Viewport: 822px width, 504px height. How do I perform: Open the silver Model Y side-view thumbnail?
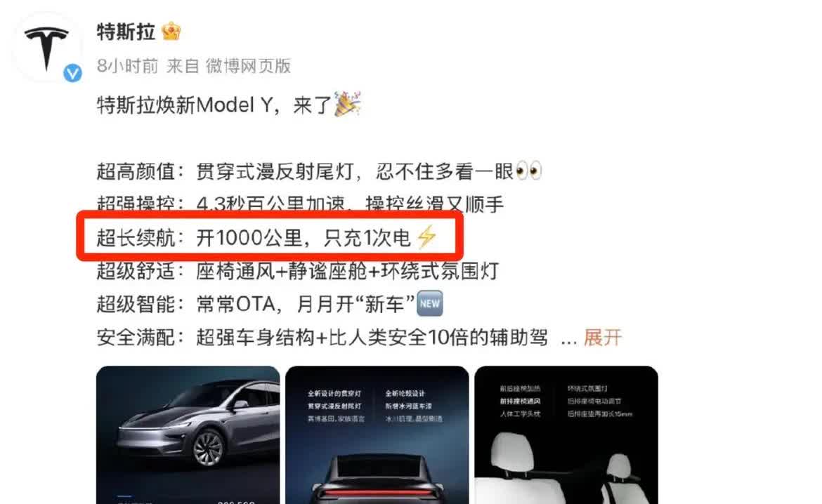(x=188, y=435)
